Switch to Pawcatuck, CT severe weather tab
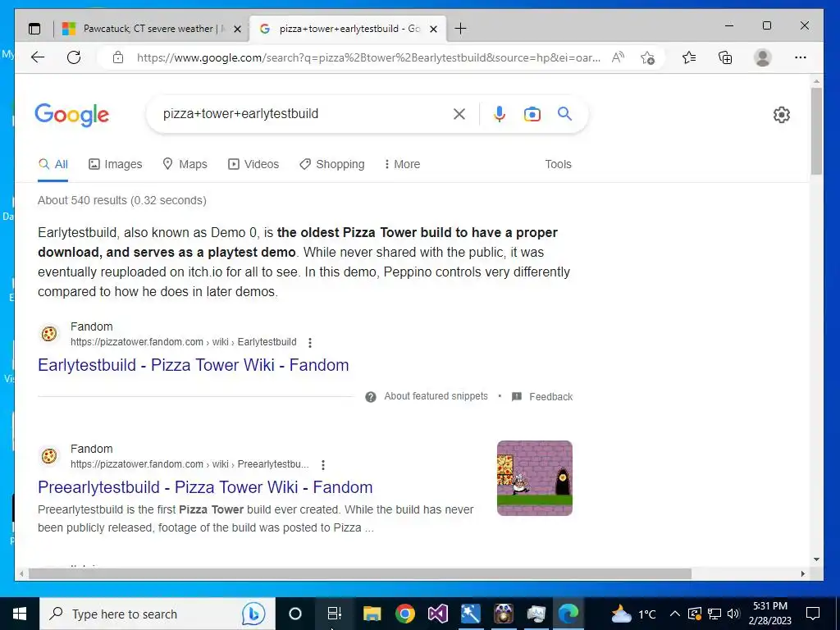Screen dimensions: 840x630 coord(151,29)
